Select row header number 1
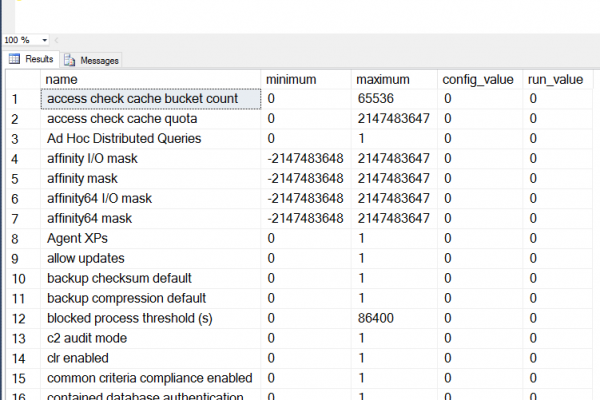600x400 pixels. pyautogui.click(x=23, y=99)
